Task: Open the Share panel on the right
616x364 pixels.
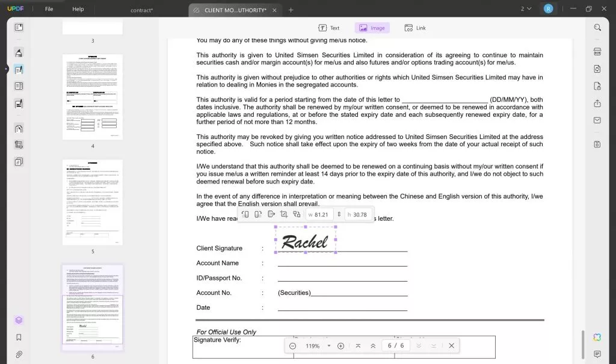Action: tap(597, 103)
